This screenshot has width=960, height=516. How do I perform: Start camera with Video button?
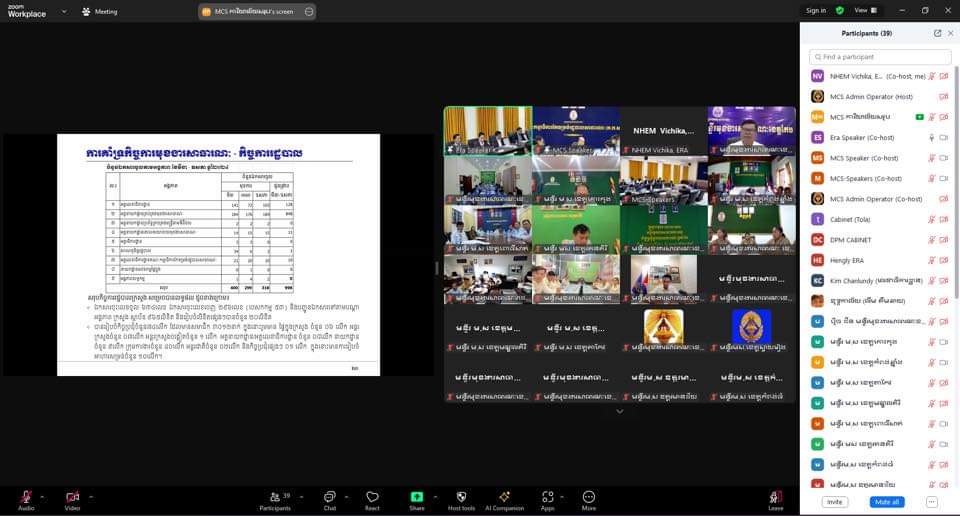[x=72, y=499]
